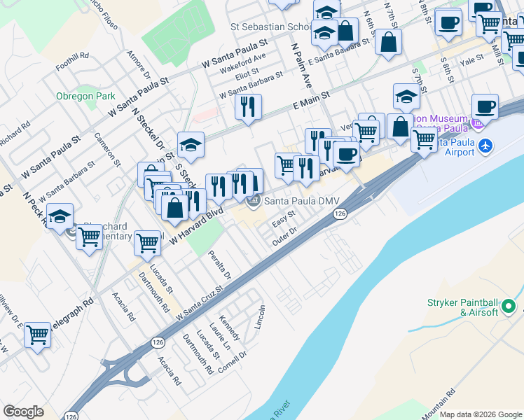Open the graduation cap marker near S 7th St
The width and height of the screenshot is (524, 420).
click(406, 97)
